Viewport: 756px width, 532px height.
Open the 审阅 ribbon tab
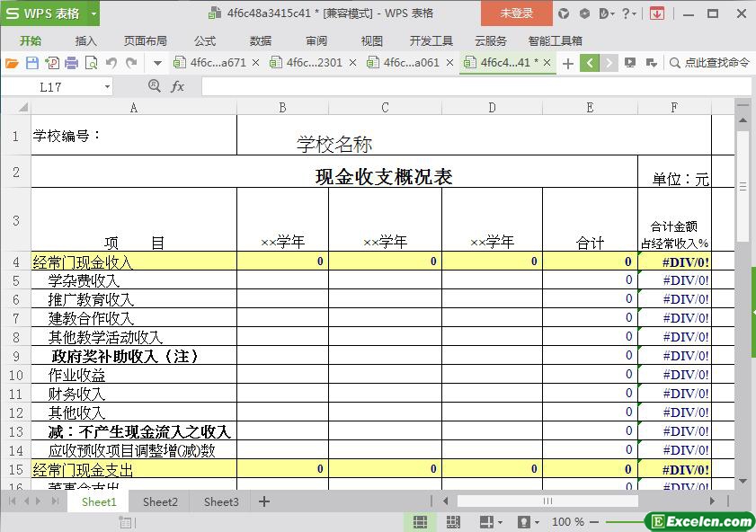(x=316, y=41)
